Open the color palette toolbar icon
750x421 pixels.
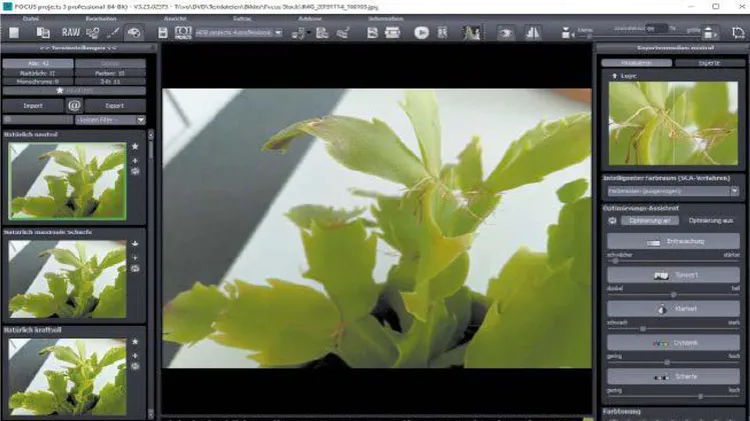pyautogui.click(x=134, y=32)
